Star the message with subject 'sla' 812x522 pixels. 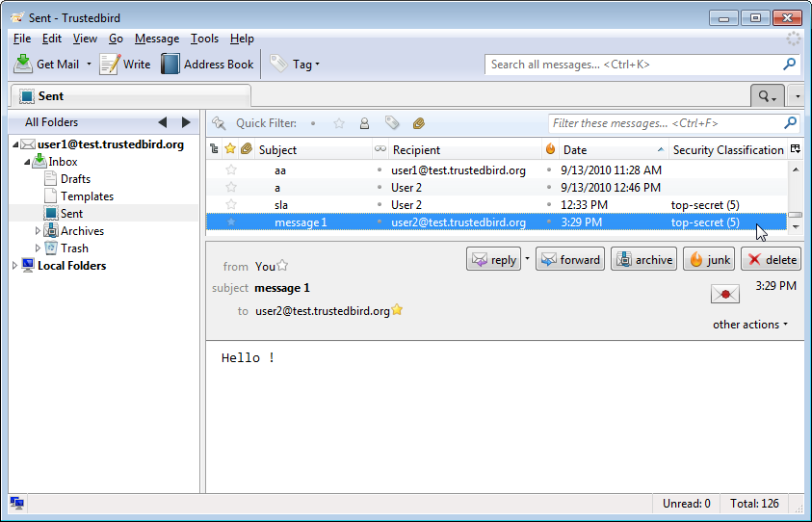coord(230,205)
